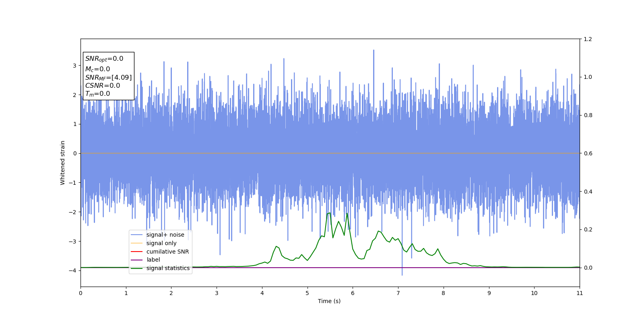Click the green legend line swatch for signal statistics
The width and height of the screenshot is (644, 322).
click(x=137, y=268)
